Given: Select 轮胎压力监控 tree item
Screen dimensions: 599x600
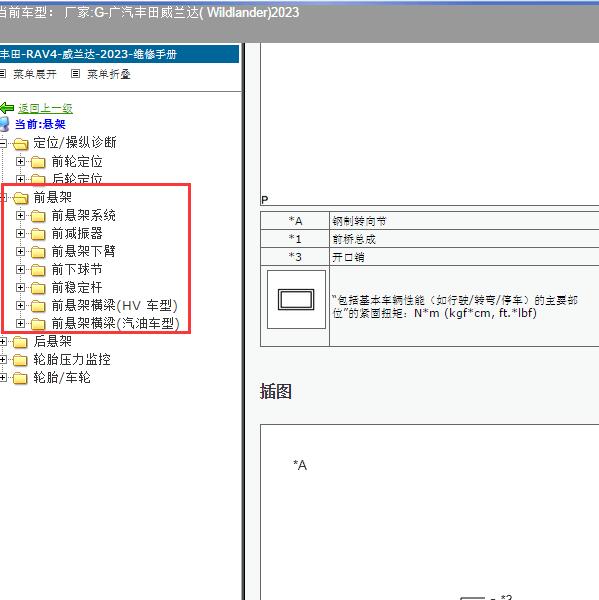Looking at the screenshot, I should [72, 359].
